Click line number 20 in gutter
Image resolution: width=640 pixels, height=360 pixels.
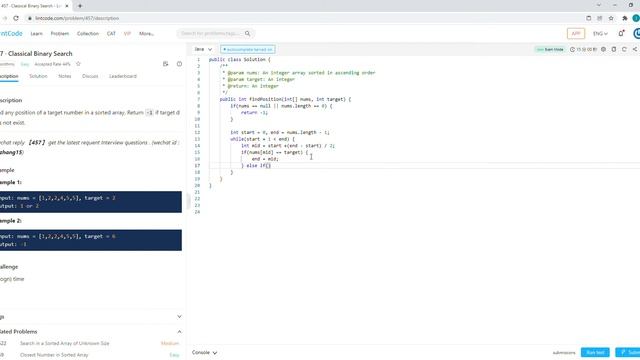[x=198, y=185]
